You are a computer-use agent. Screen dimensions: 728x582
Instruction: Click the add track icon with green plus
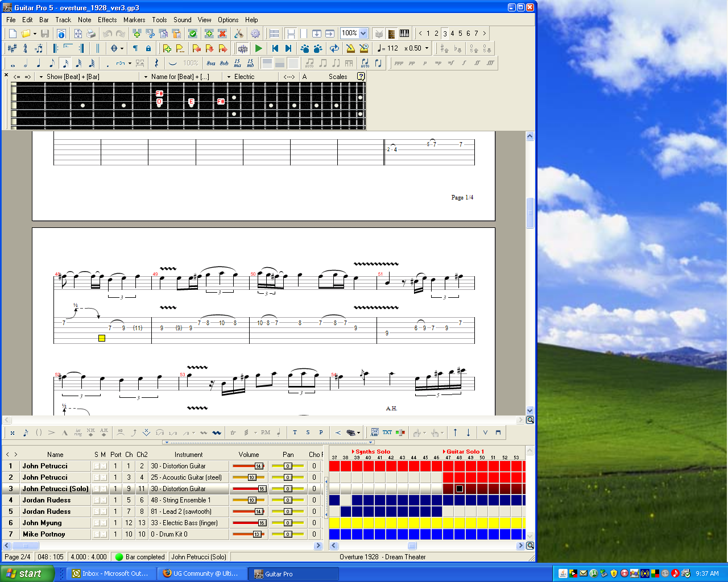point(209,34)
